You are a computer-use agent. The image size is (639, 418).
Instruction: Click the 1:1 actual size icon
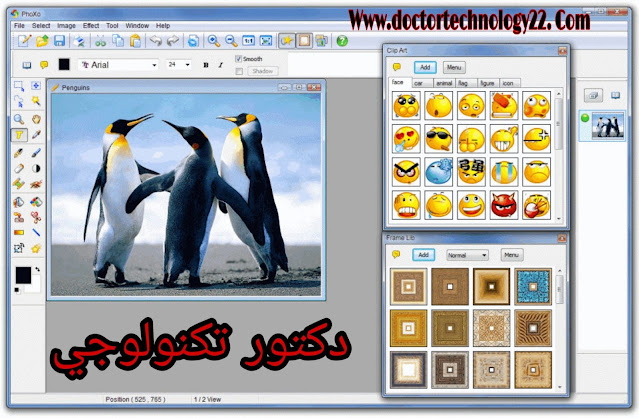click(249, 41)
